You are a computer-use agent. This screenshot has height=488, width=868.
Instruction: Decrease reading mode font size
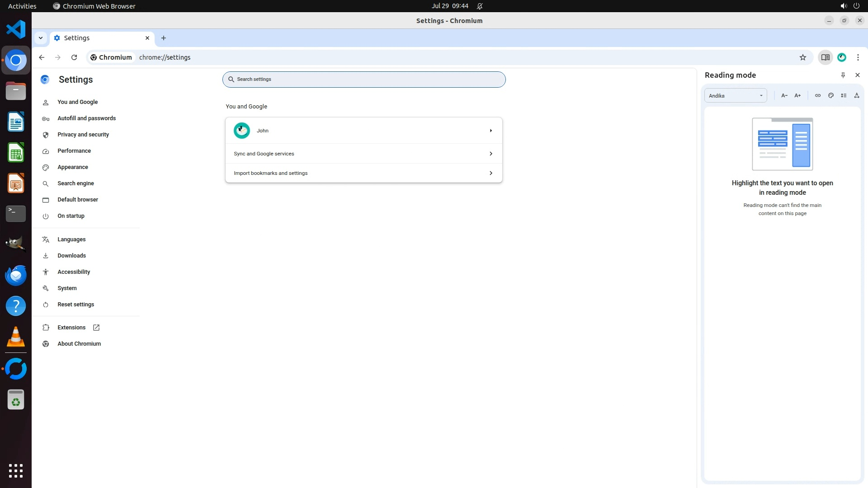(784, 95)
